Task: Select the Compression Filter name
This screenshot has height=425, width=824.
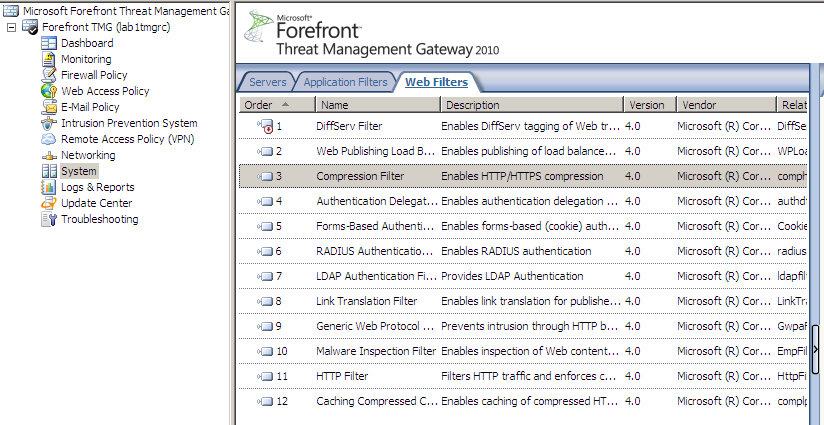Action: pyautogui.click(x=360, y=176)
